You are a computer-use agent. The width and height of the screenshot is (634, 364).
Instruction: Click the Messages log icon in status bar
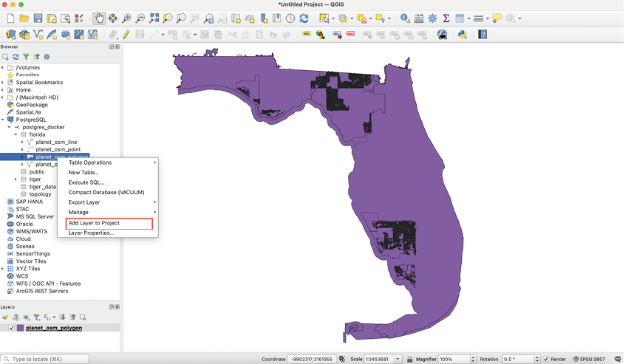tap(618, 359)
